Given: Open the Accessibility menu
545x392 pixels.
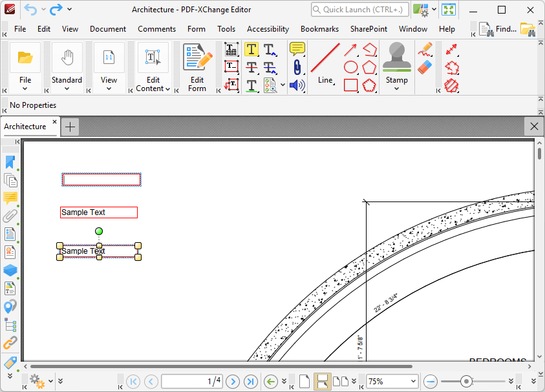Looking at the screenshot, I should coord(268,29).
